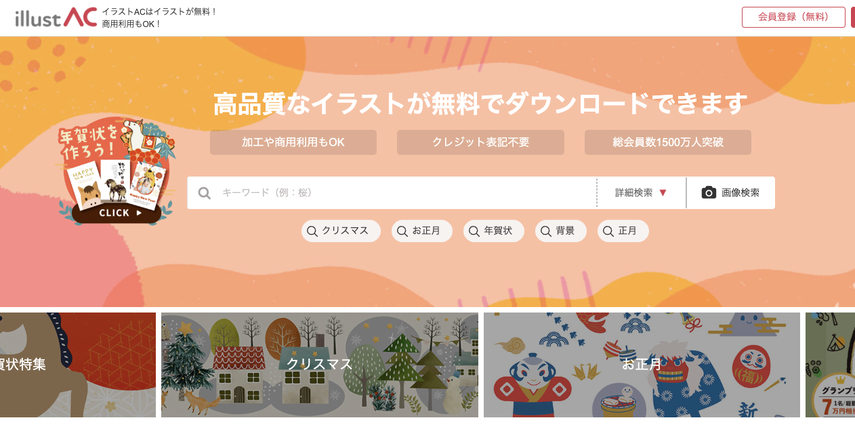Click the イラストACはイラストが無料！ tagline text

coord(159,11)
